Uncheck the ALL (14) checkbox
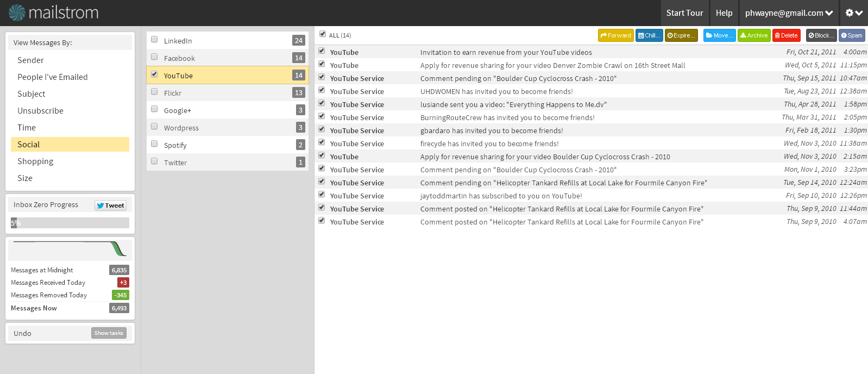 coord(323,34)
